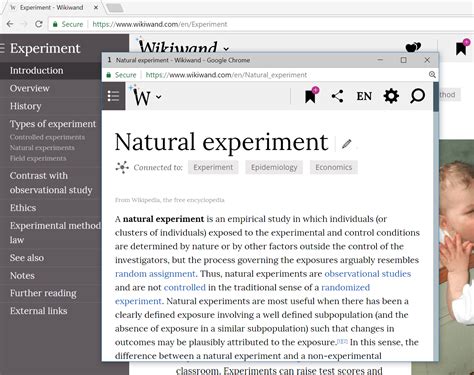Viewport: 474px width, 375px height.
Task: Reload the main Experiment page
Action: (39, 24)
